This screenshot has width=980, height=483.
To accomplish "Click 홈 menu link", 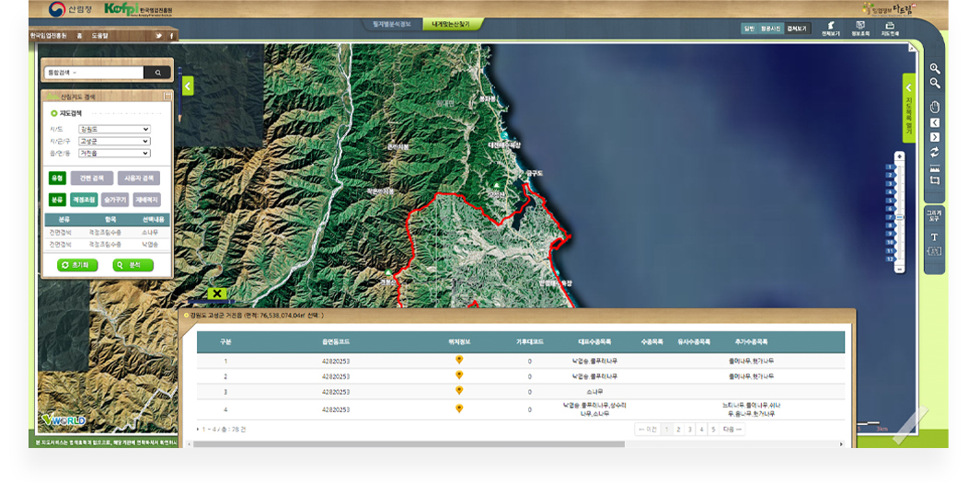I will 79,36.
